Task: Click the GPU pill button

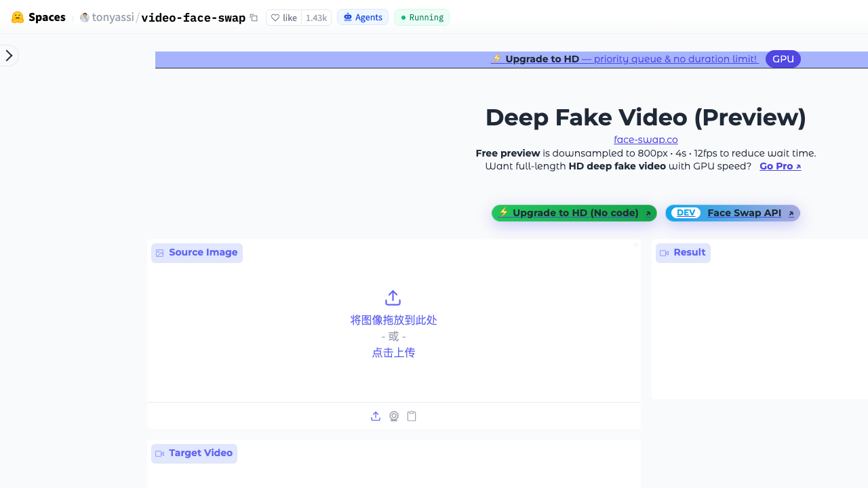Action: coord(783,59)
